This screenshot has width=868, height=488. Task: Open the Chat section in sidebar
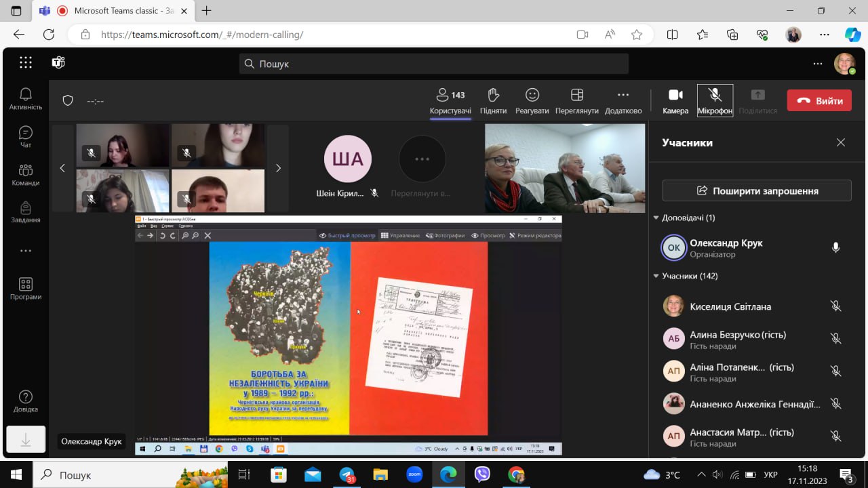point(26,137)
